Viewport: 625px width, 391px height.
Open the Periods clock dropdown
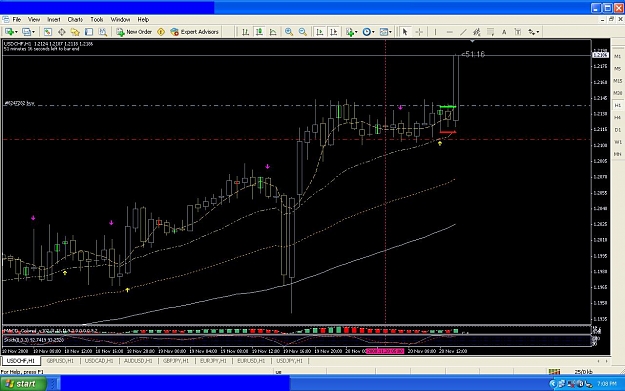click(x=368, y=32)
